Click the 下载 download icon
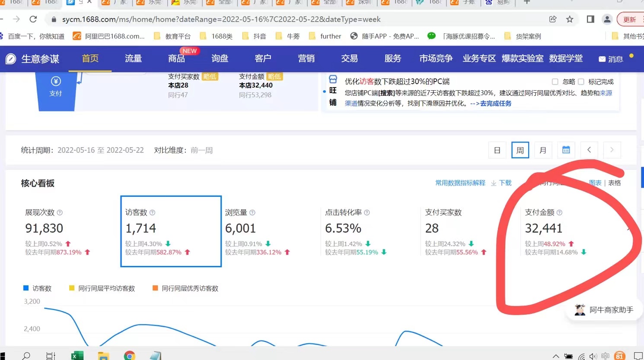Image resolution: width=644 pixels, height=360 pixels. [494, 183]
